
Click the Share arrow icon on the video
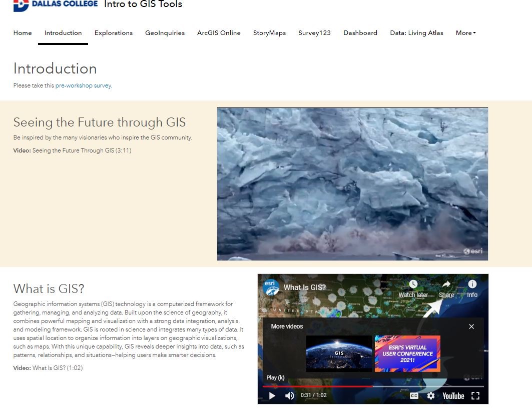coord(445,283)
